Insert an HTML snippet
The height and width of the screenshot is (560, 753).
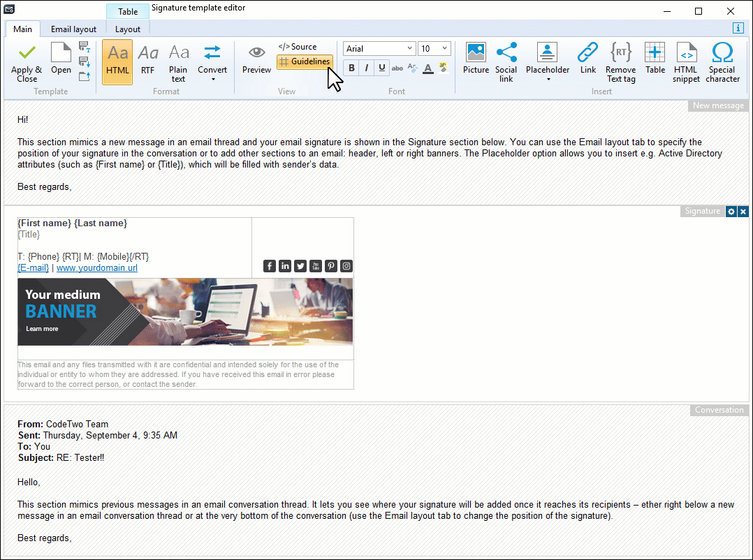686,61
